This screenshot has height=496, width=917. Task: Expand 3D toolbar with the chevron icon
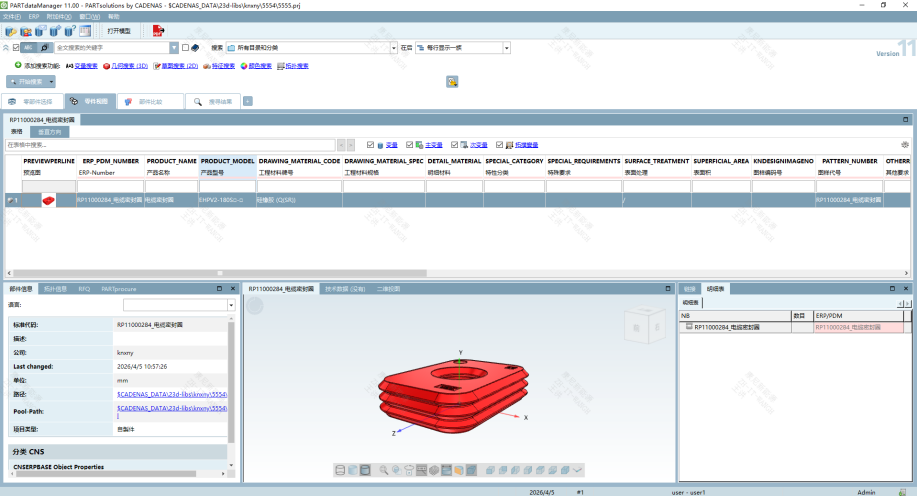coord(578,470)
